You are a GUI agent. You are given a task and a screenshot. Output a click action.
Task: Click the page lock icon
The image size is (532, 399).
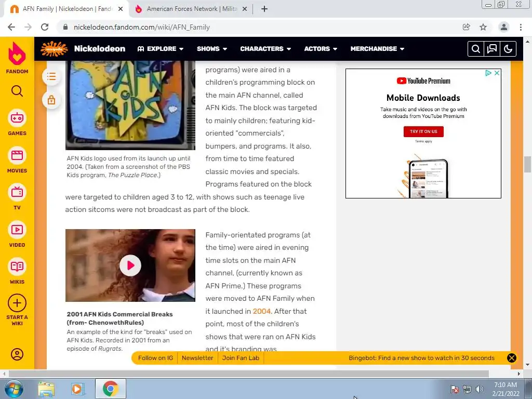51,100
